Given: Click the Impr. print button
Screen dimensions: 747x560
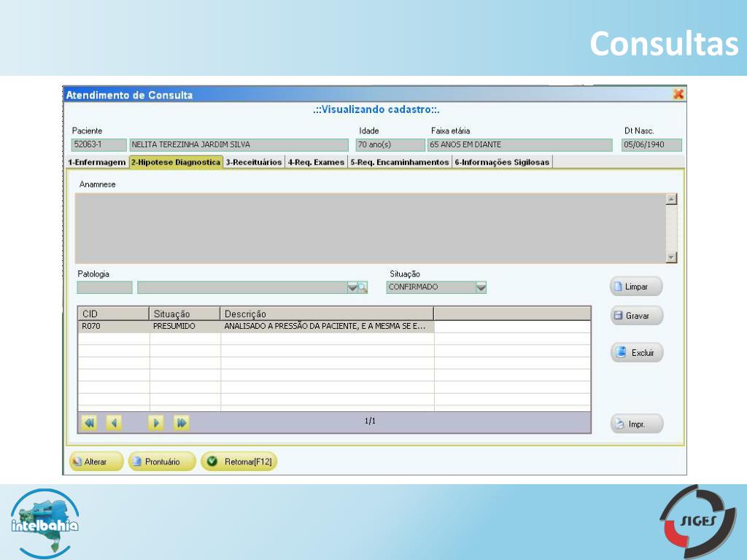Looking at the screenshot, I should coord(636,424).
